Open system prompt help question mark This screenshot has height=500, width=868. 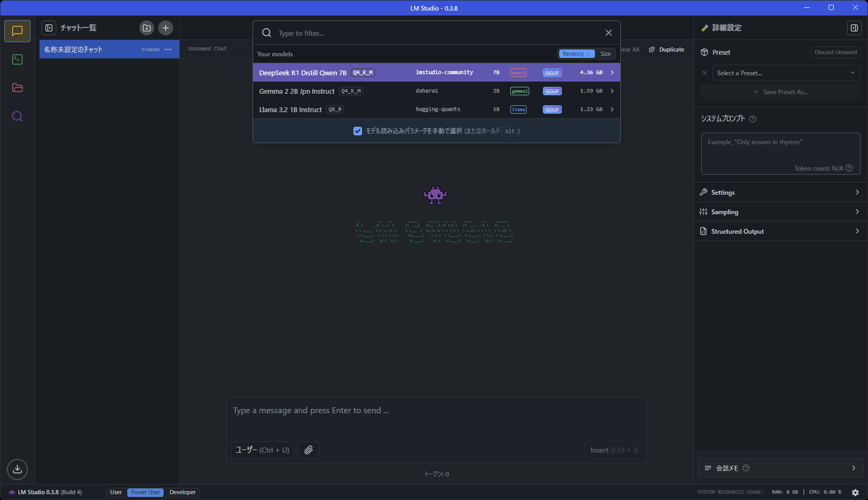[753, 119]
